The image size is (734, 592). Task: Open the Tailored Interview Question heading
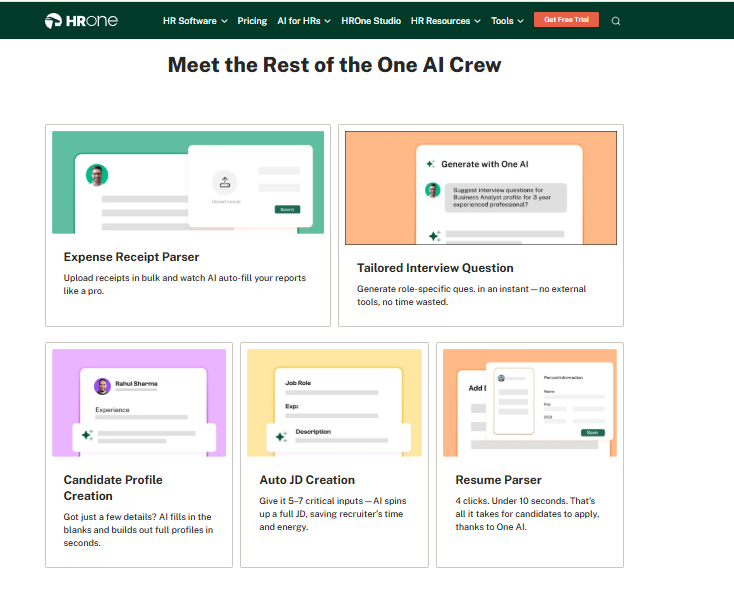click(435, 268)
